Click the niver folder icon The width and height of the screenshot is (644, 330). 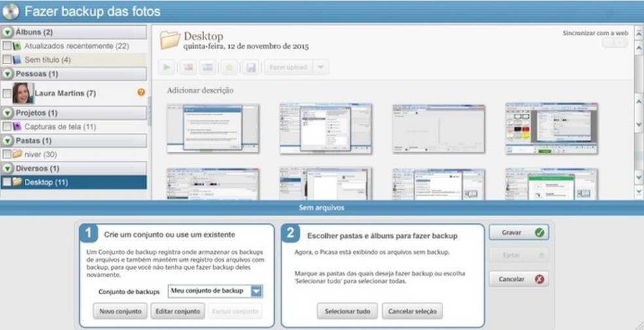[17, 154]
